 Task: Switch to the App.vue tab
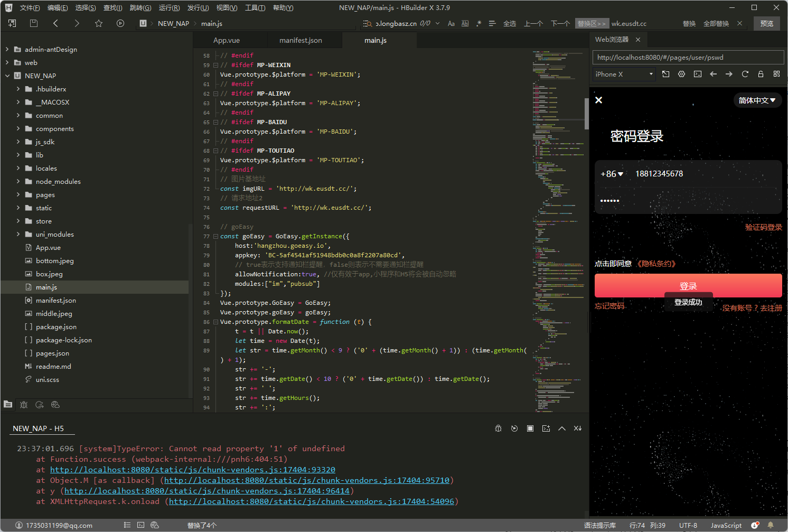point(227,40)
